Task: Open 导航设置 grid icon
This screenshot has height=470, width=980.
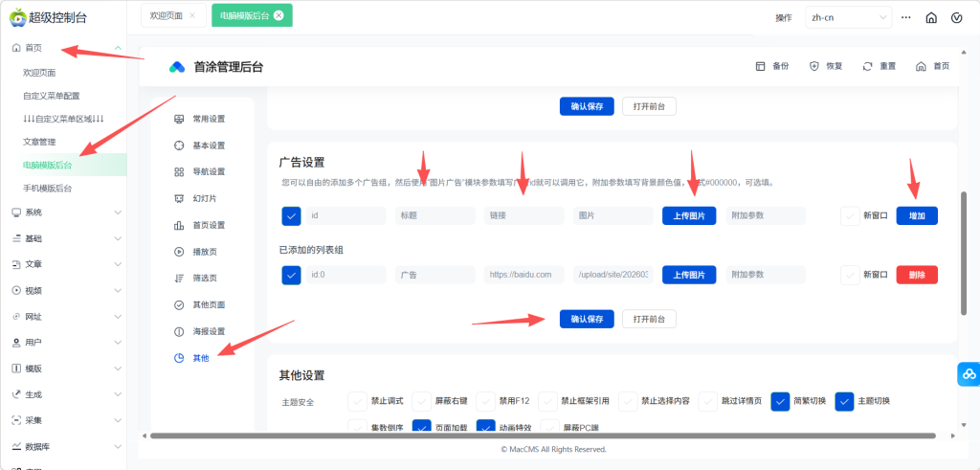Action: [179, 172]
